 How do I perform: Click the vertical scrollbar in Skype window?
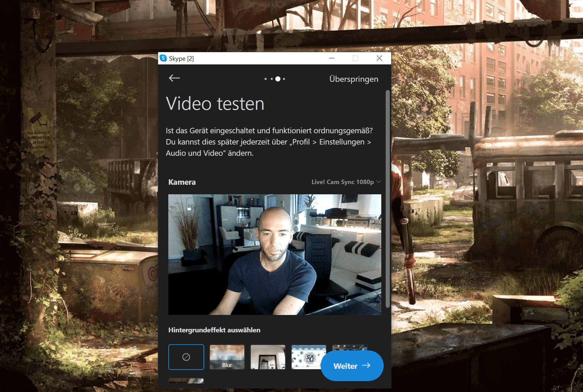[x=387, y=199]
